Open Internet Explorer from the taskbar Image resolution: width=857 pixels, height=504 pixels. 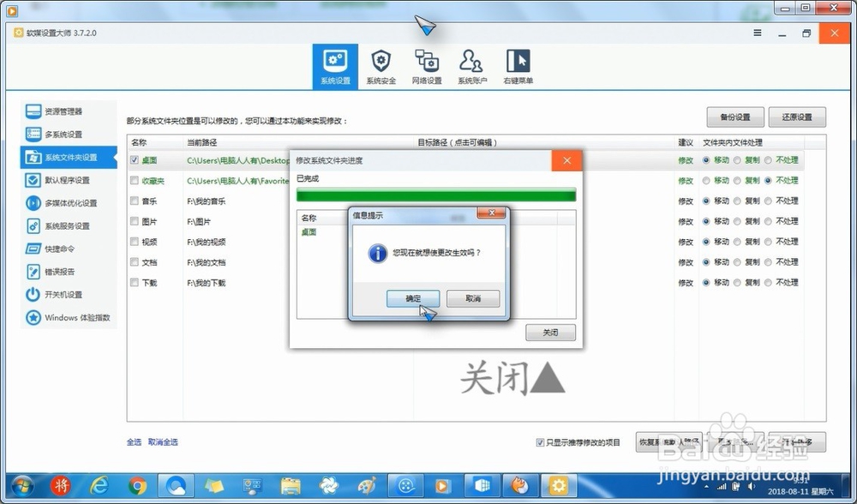point(99,486)
